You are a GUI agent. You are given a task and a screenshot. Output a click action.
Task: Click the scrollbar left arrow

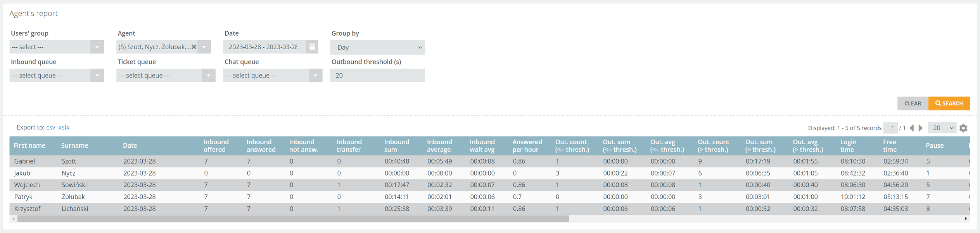pyautogui.click(x=14, y=219)
